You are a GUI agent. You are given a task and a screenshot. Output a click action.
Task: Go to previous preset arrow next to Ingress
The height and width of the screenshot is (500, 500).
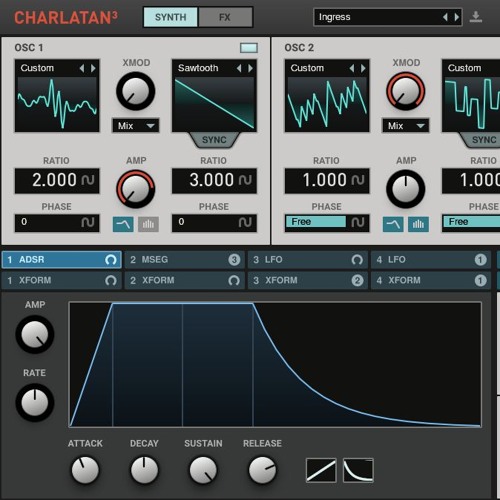click(445, 17)
